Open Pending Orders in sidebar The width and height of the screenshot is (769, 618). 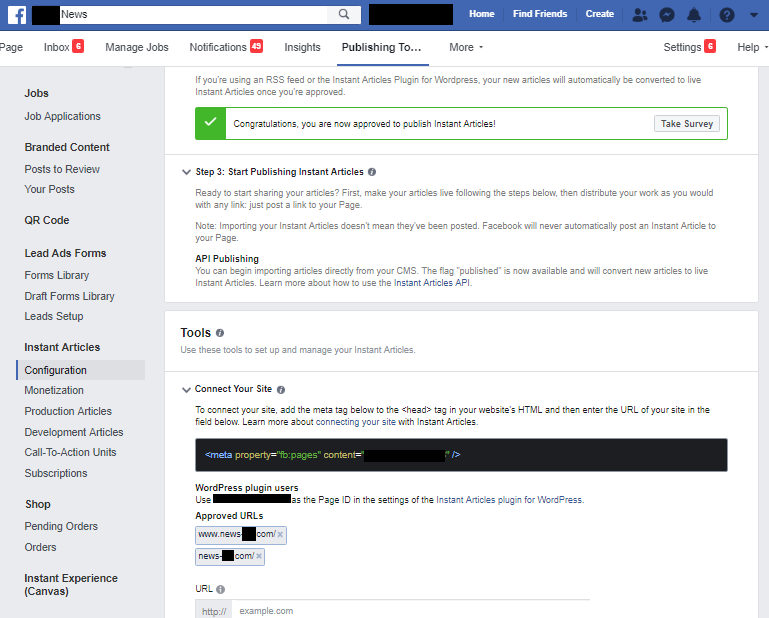61,526
